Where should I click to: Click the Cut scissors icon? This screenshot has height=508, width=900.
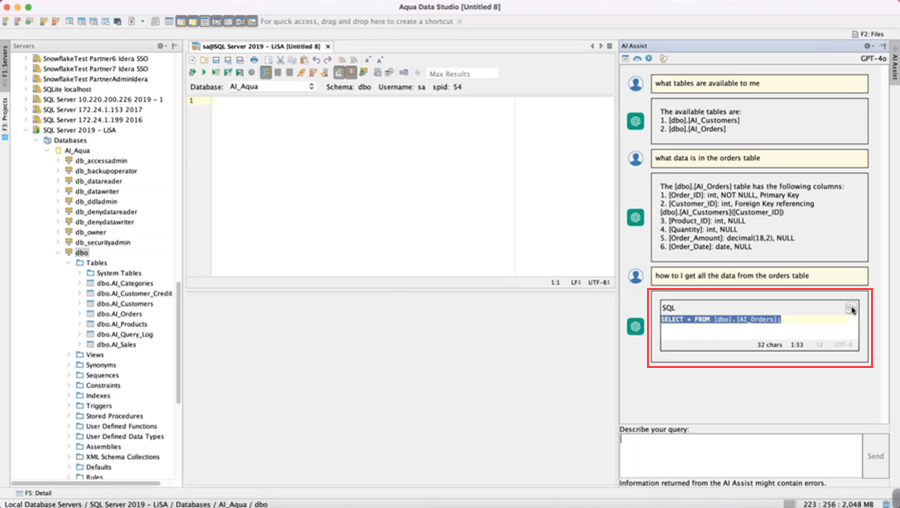tap(280, 60)
